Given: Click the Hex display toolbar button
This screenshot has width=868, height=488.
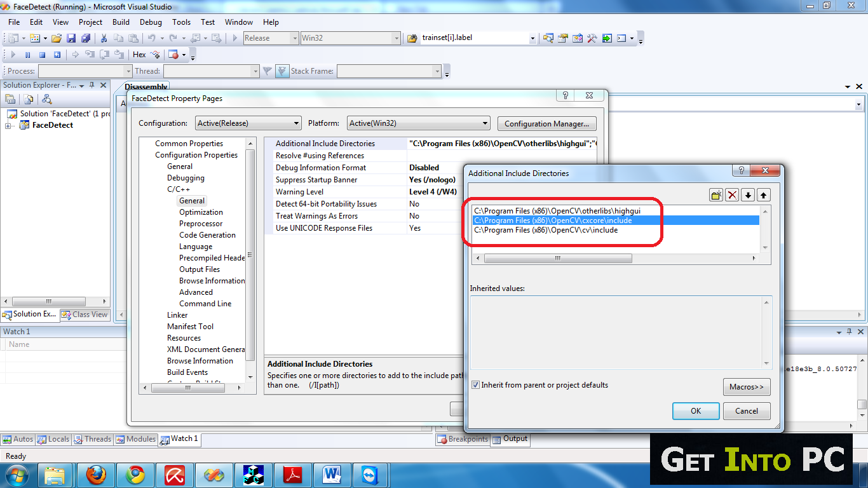Looking at the screenshot, I should [139, 55].
